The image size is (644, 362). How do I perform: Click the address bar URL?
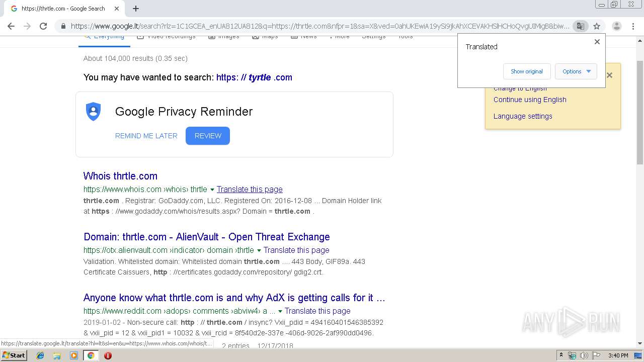[320, 26]
